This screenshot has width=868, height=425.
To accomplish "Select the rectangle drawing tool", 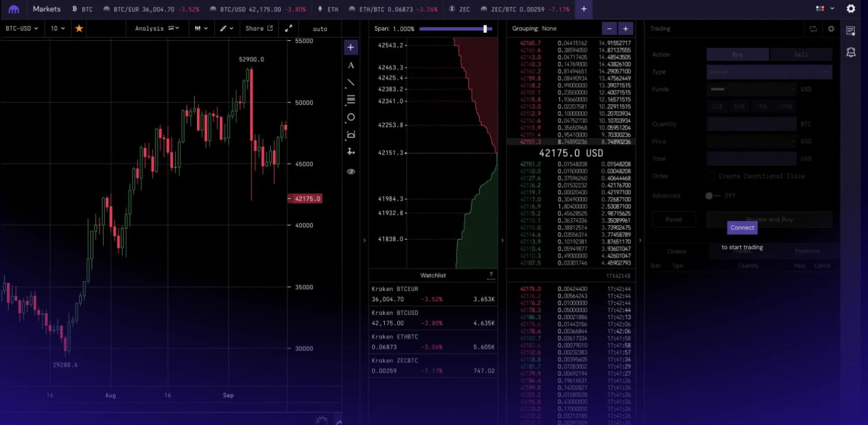I will pyautogui.click(x=350, y=134).
